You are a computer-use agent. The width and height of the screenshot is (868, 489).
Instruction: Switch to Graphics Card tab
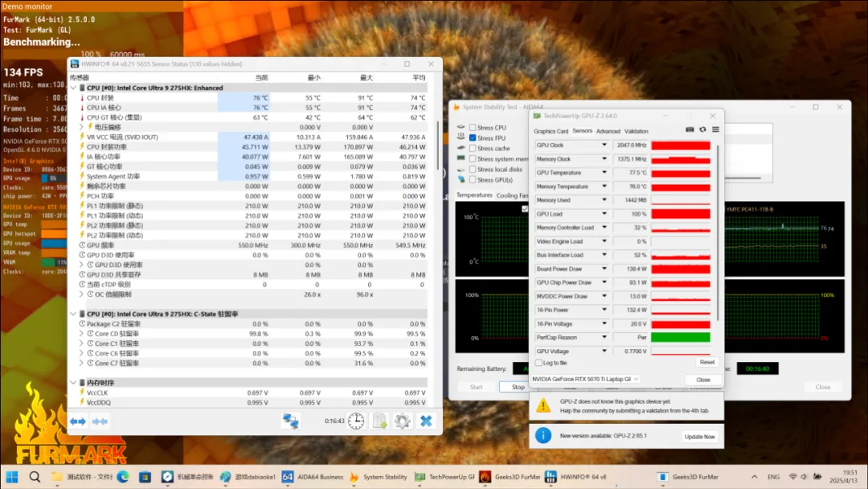coord(551,131)
